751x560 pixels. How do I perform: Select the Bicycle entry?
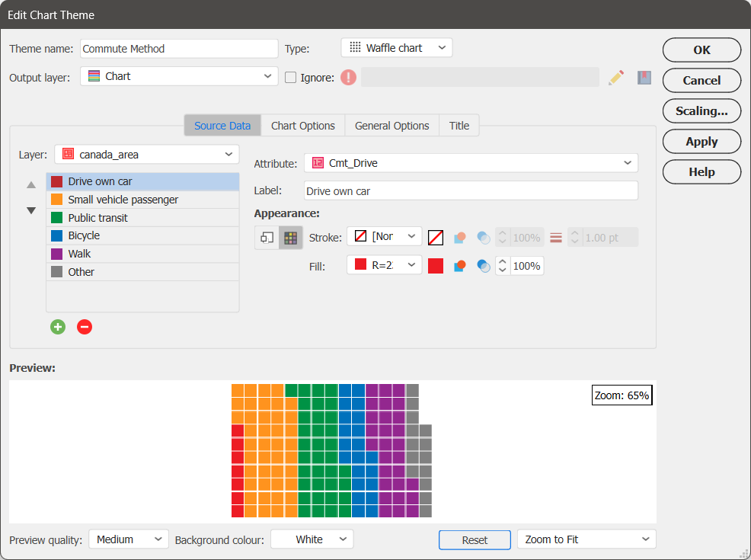click(x=142, y=235)
